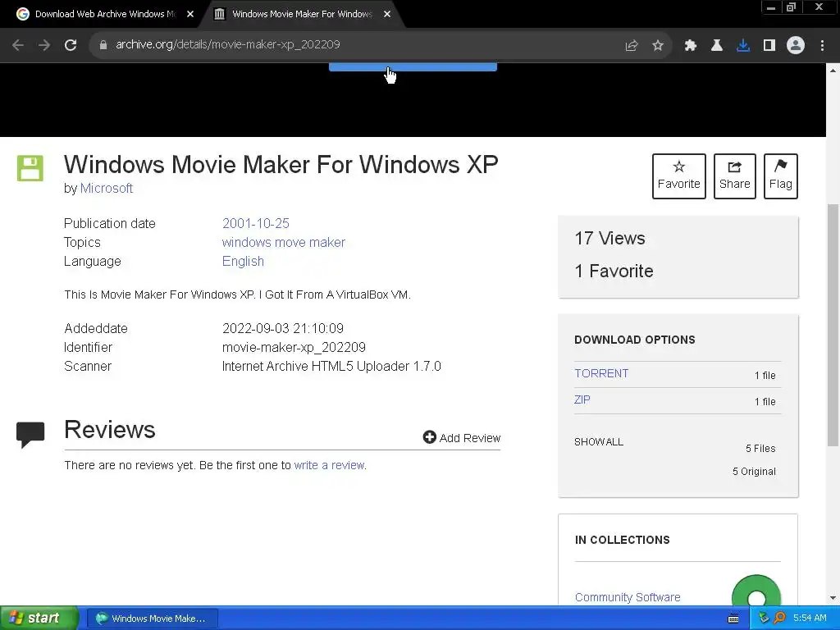Click the Community Software green collection icon
Image resolution: width=840 pixels, height=630 pixels.
click(756, 591)
